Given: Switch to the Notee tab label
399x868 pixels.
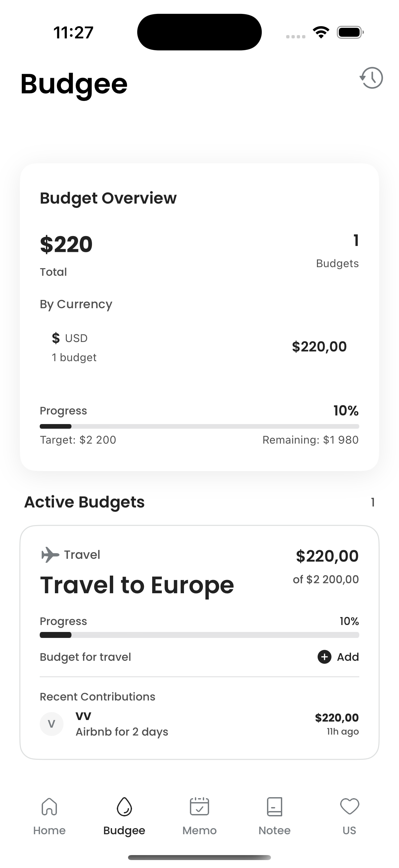Looking at the screenshot, I should (x=274, y=831).
